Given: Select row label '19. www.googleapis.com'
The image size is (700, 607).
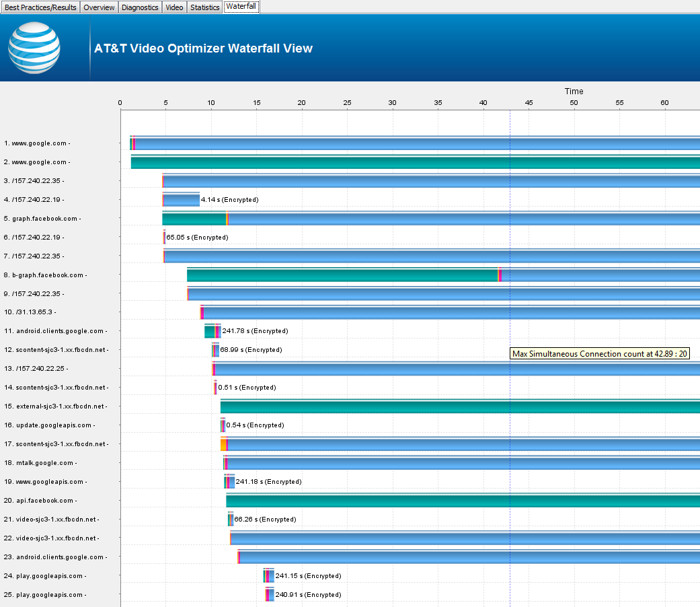Looking at the screenshot, I should click(46, 481).
